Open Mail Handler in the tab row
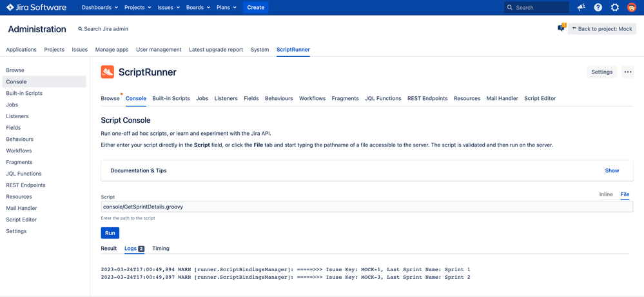This screenshot has height=297, width=644. tap(502, 98)
